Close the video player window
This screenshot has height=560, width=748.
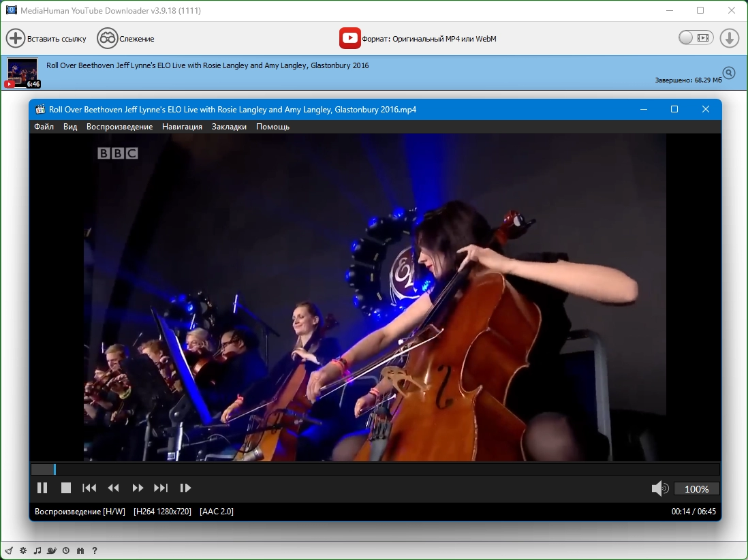coord(706,109)
